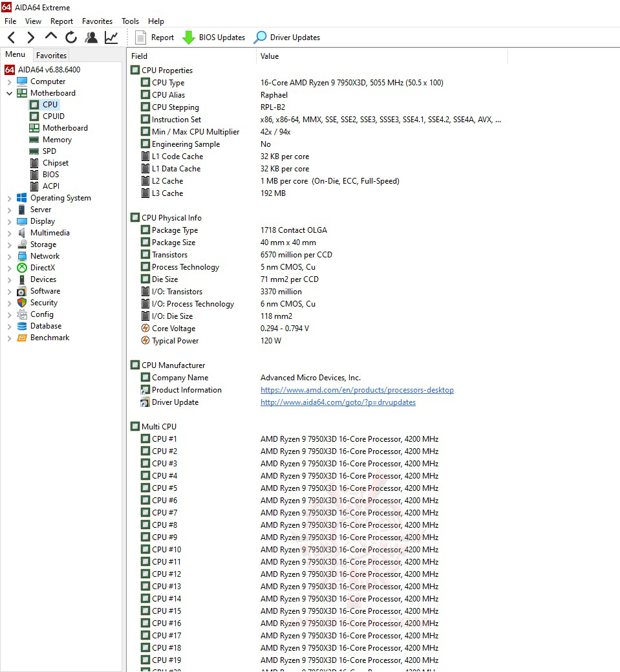Click the Storage disk icon
This screenshot has height=672, width=620.
pos(22,244)
